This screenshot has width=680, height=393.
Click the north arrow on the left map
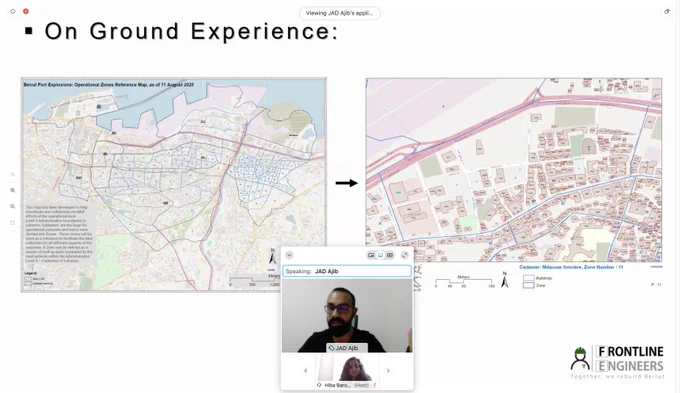pyautogui.click(x=272, y=257)
